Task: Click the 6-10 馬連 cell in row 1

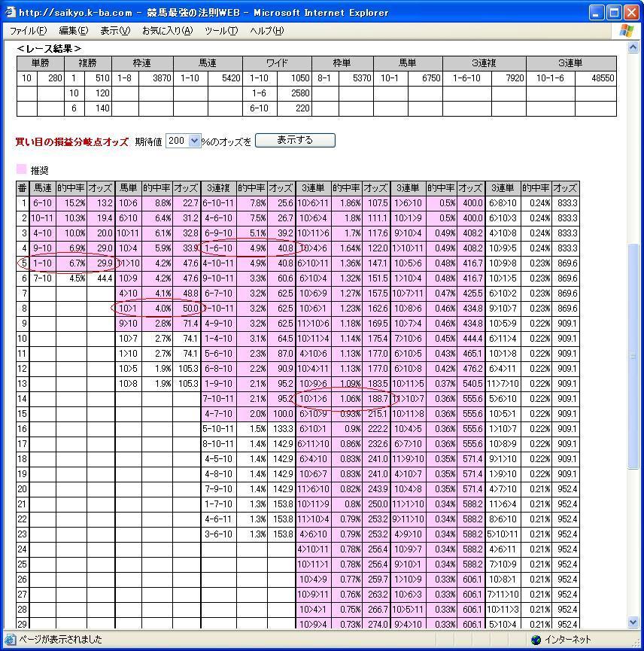Action: point(42,203)
